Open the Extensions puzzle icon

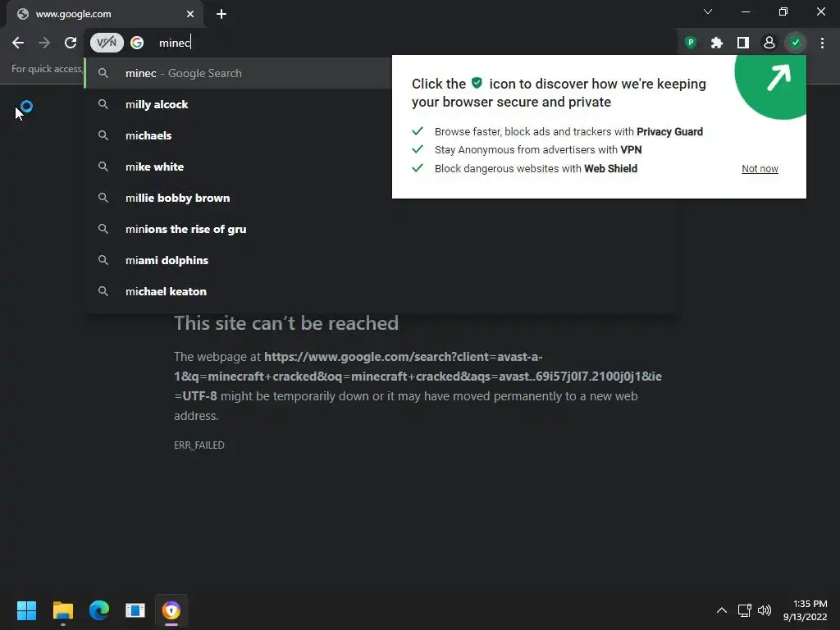pos(717,43)
